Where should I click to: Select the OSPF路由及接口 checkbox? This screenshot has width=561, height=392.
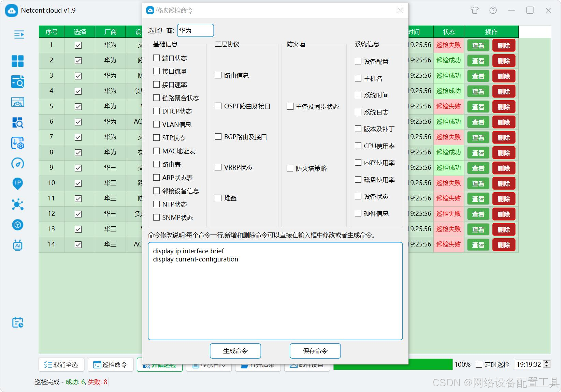[218, 106]
